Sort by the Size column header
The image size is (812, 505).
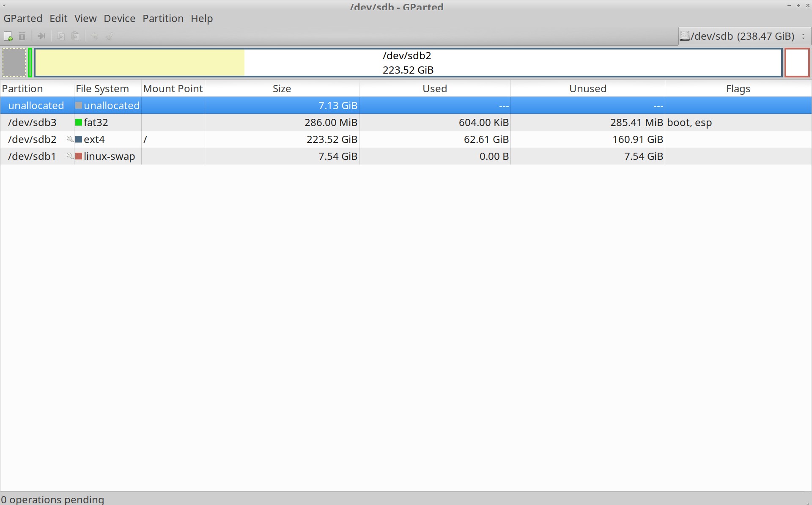282,89
